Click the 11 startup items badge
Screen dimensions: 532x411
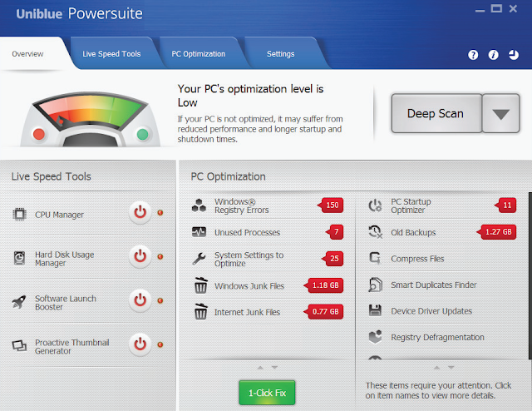[505, 205]
